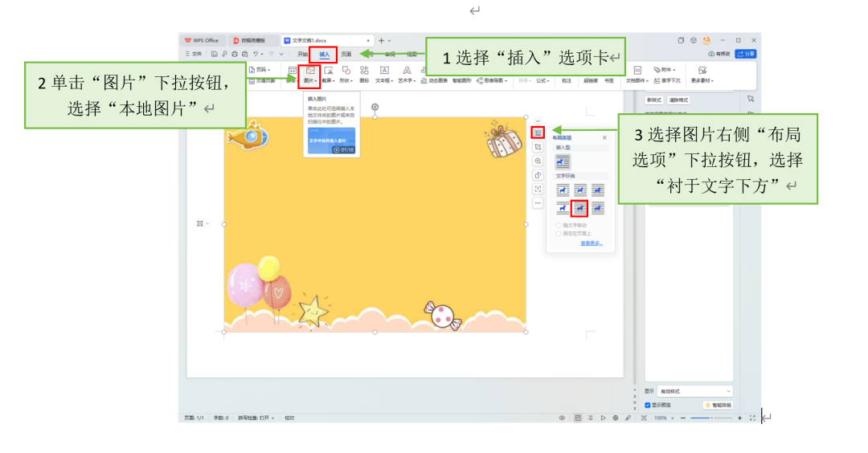Click the Print Preview icon

[x=244, y=54]
